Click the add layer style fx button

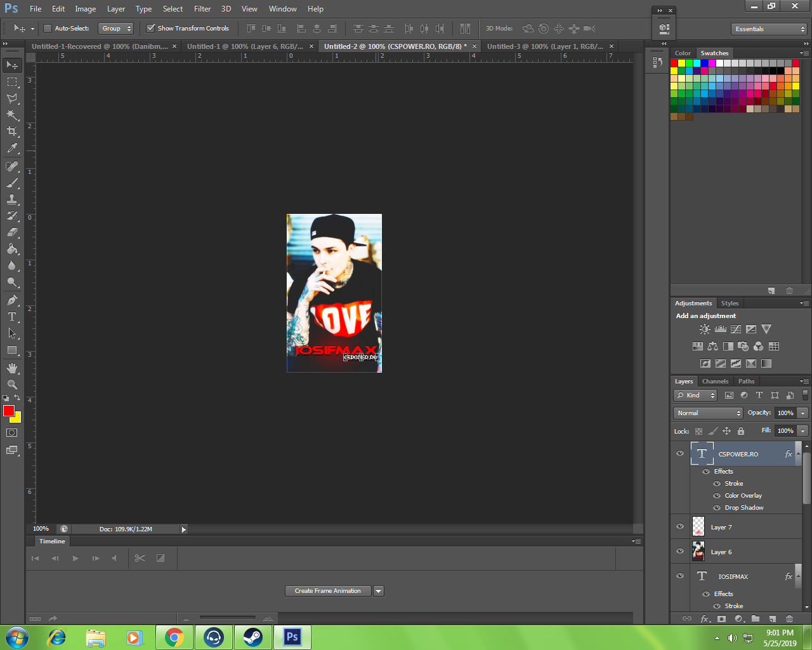pyautogui.click(x=704, y=618)
